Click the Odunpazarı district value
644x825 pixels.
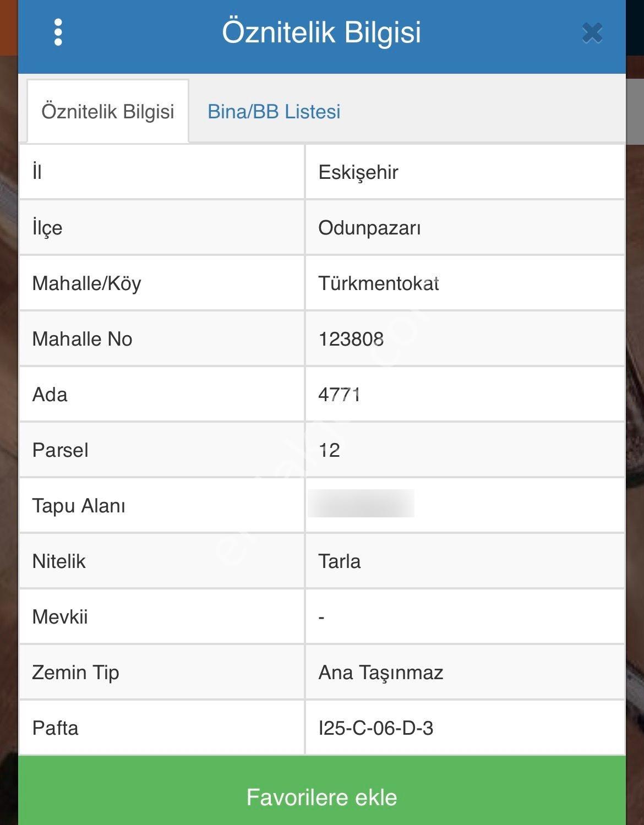pyautogui.click(x=369, y=228)
